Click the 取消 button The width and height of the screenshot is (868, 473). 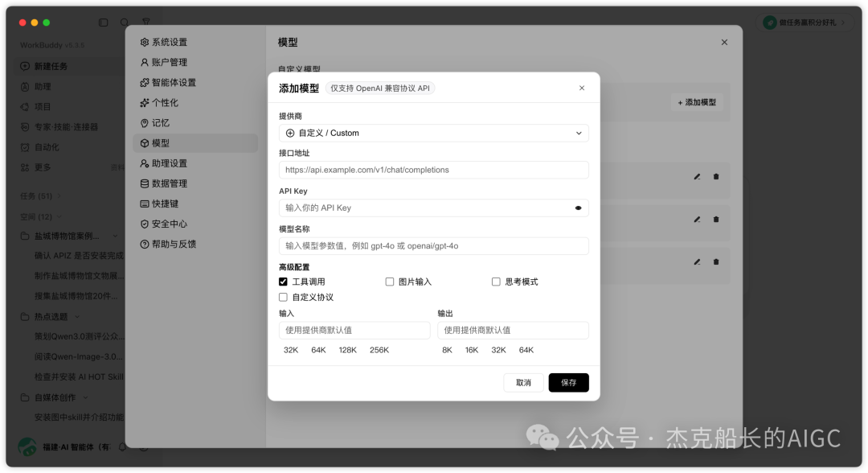pyautogui.click(x=523, y=383)
